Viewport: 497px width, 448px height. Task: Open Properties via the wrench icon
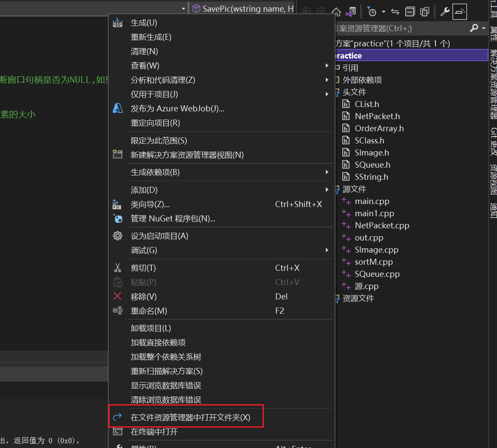tap(445, 12)
